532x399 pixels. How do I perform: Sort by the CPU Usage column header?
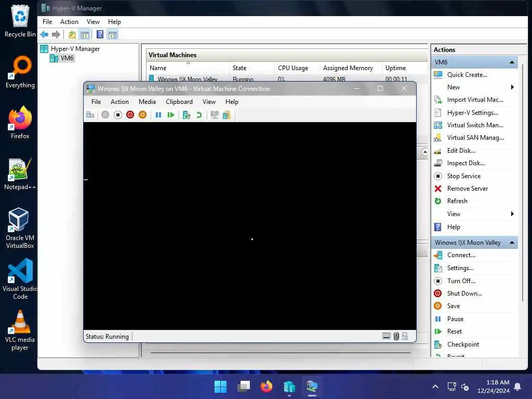297,68
